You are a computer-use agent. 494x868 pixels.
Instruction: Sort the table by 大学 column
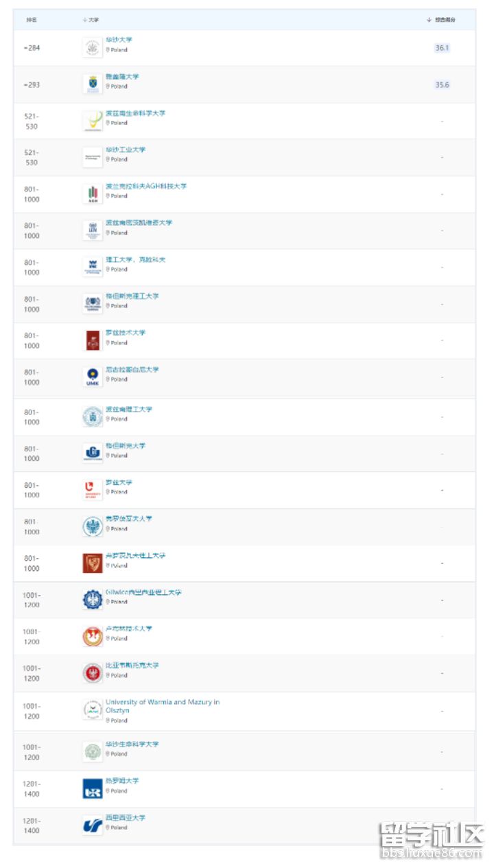pyautogui.click(x=91, y=20)
